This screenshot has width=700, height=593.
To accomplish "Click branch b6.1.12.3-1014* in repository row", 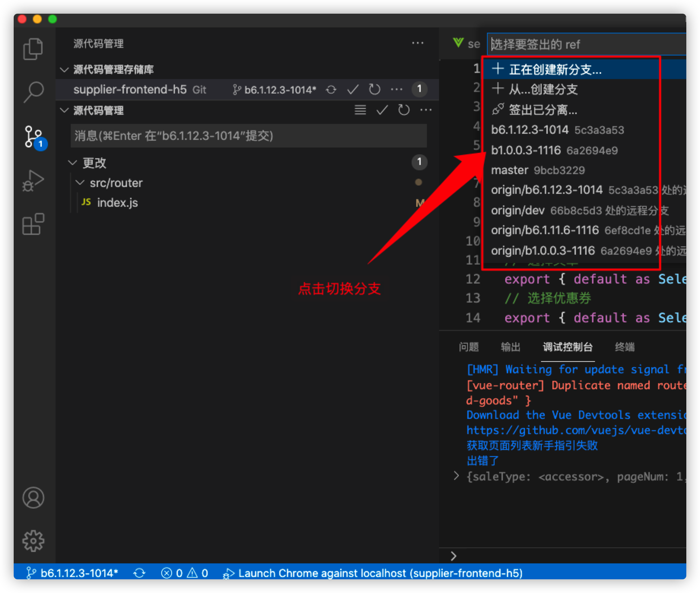I will click(x=275, y=90).
